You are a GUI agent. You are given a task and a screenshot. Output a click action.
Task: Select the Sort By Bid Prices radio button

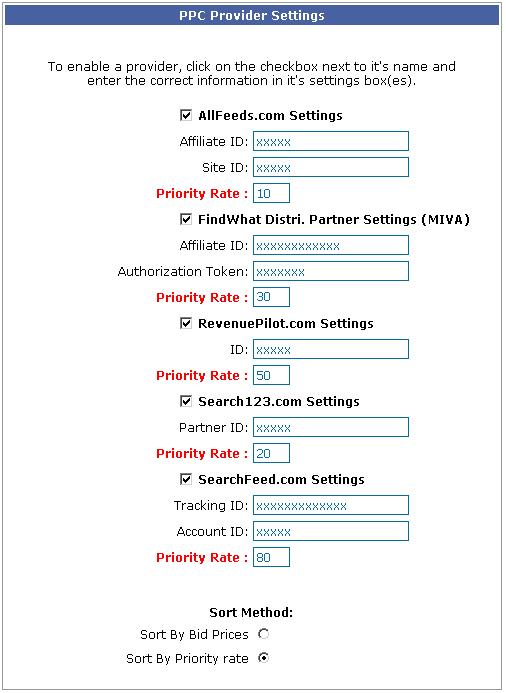(263, 634)
